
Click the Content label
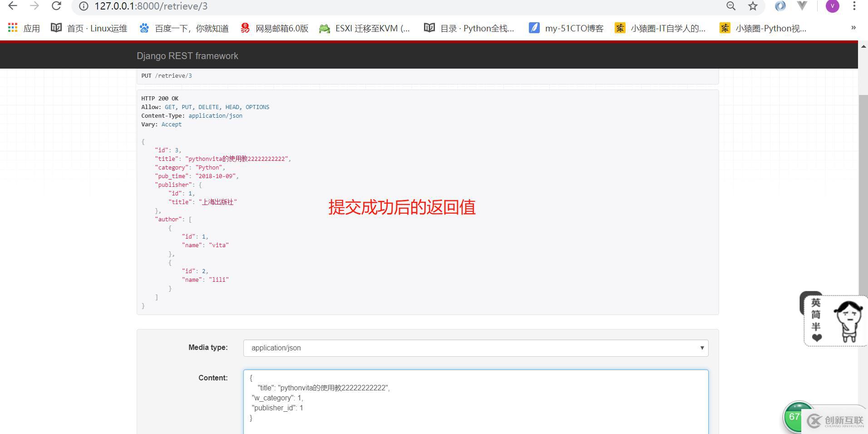click(x=213, y=378)
